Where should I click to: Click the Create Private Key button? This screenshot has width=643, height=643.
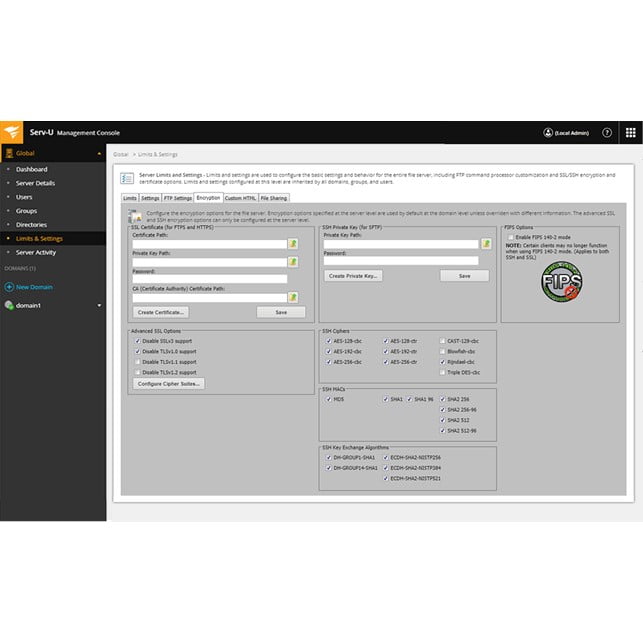pyautogui.click(x=353, y=276)
